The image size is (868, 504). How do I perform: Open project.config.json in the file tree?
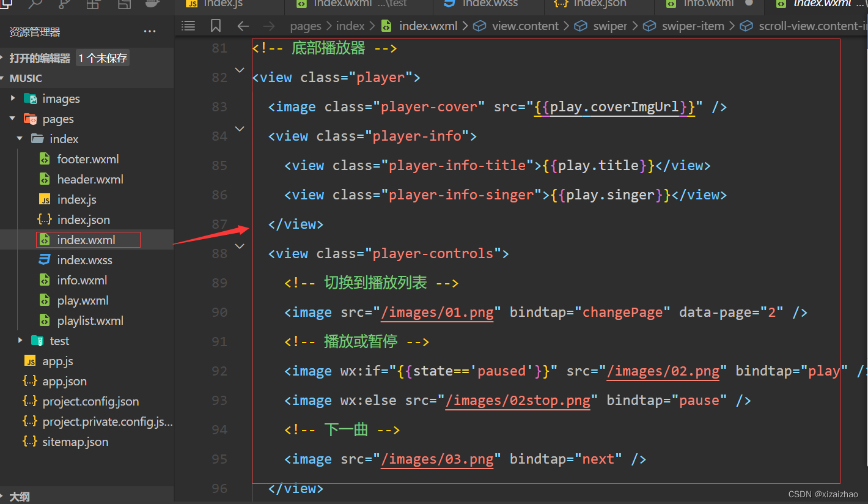pyautogui.click(x=91, y=401)
